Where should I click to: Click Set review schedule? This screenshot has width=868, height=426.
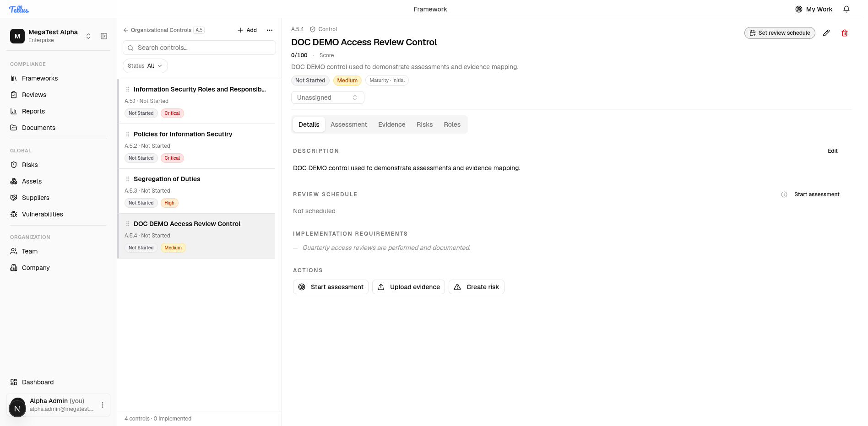click(x=780, y=33)
